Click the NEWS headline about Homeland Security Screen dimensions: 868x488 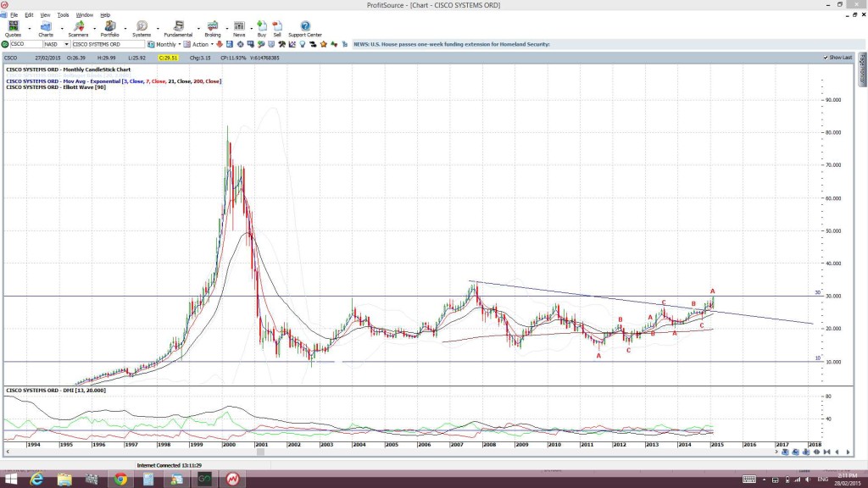(x=452, y=44)
